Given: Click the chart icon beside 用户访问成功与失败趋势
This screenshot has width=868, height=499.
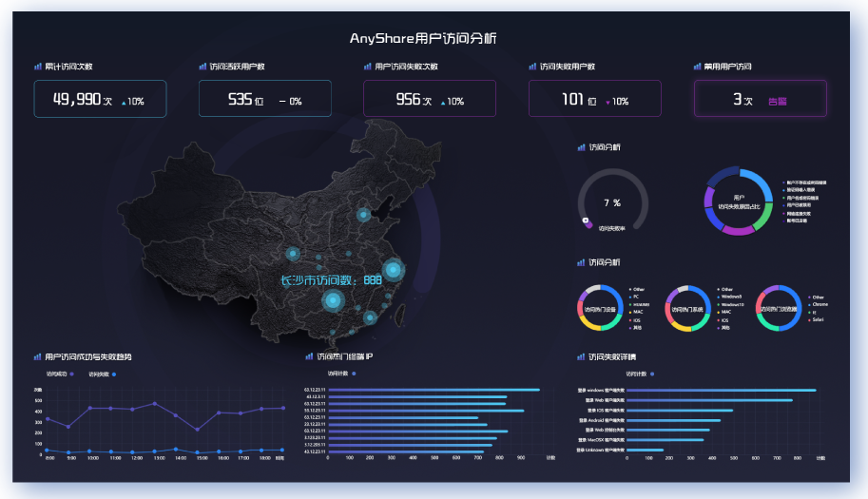Looking at the screenshot, I should point(38,356).
